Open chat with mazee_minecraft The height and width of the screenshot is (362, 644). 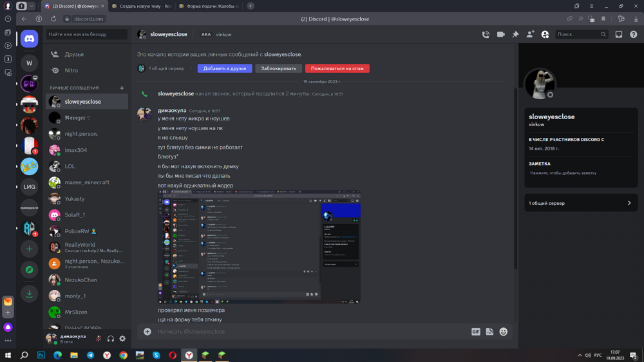pos(87,182)
